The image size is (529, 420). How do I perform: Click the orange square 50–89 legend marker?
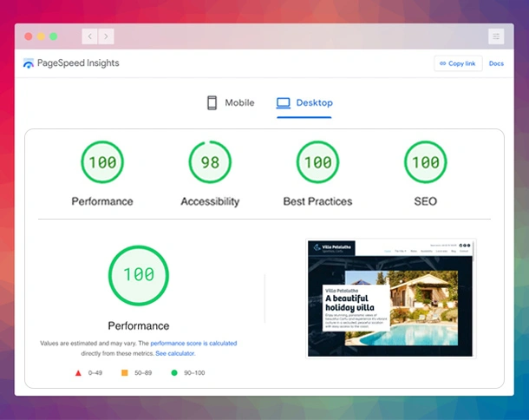(x=125, y=373)
